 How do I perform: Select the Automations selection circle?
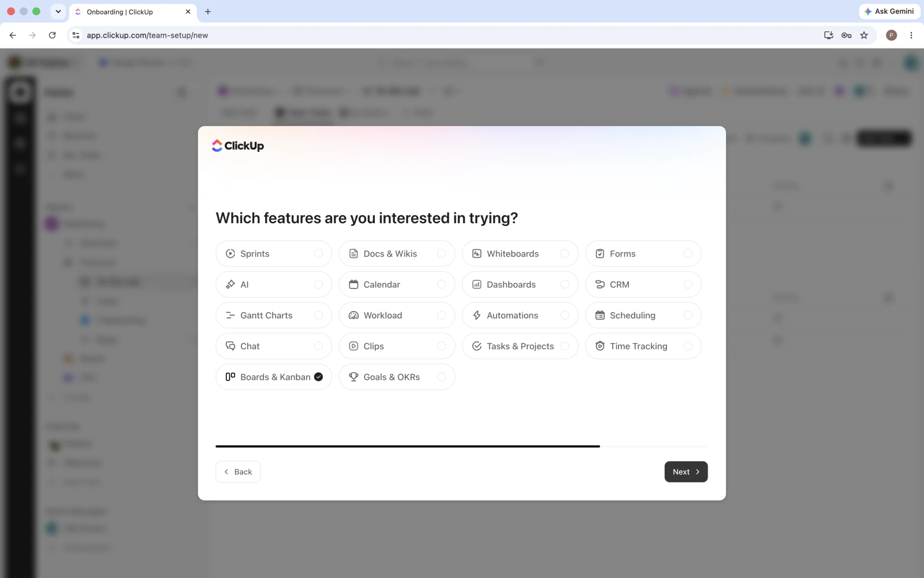tap(565, 316)
